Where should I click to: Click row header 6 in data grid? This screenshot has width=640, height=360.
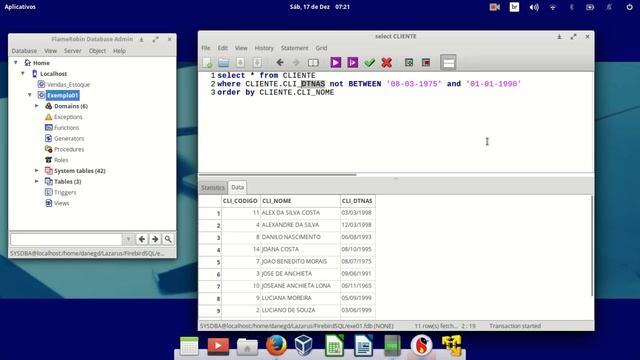click(x=210, y=274)
